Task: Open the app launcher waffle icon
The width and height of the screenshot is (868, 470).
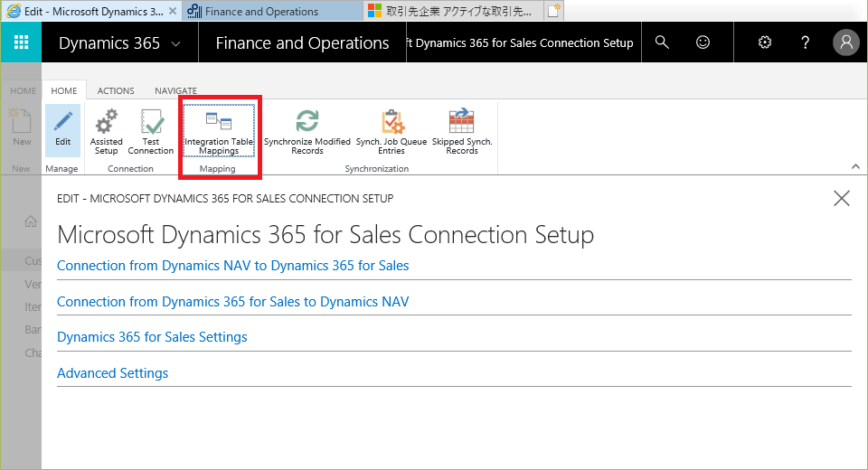Action: click(x=21, y=42)
